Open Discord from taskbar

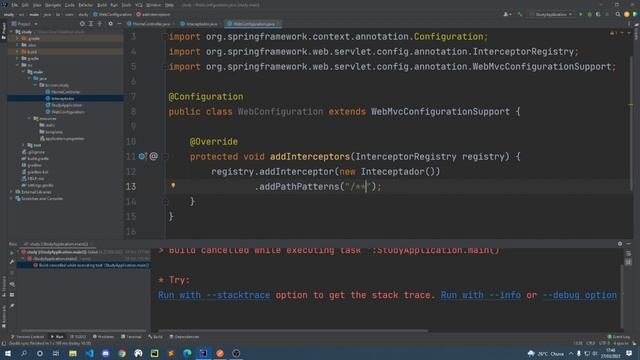[x=106, y=353]
